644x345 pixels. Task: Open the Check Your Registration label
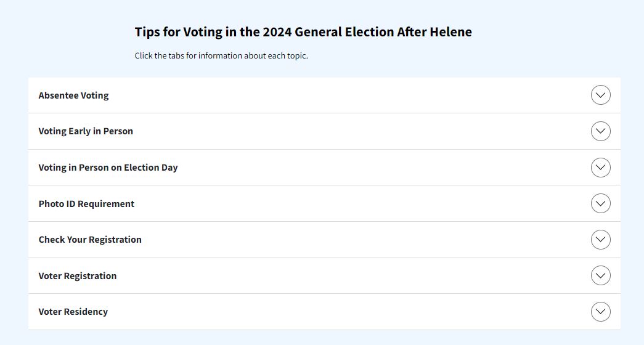coord(90,240)
